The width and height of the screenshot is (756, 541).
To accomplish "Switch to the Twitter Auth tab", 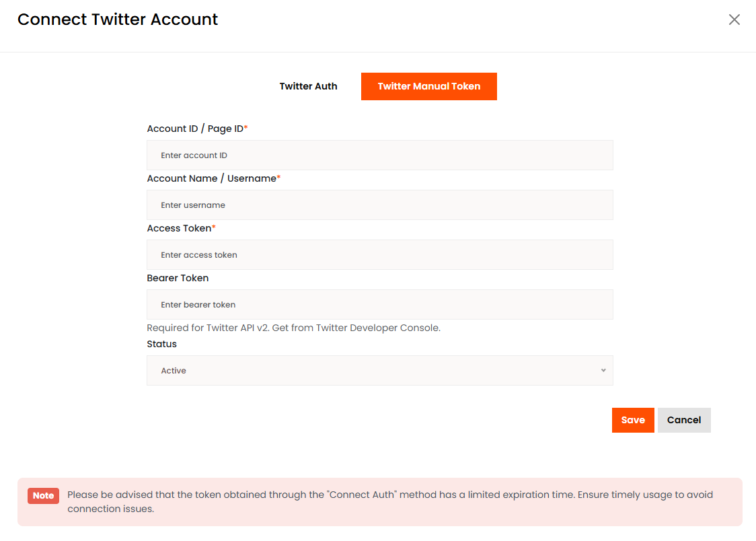I will (x=308, y=86).
